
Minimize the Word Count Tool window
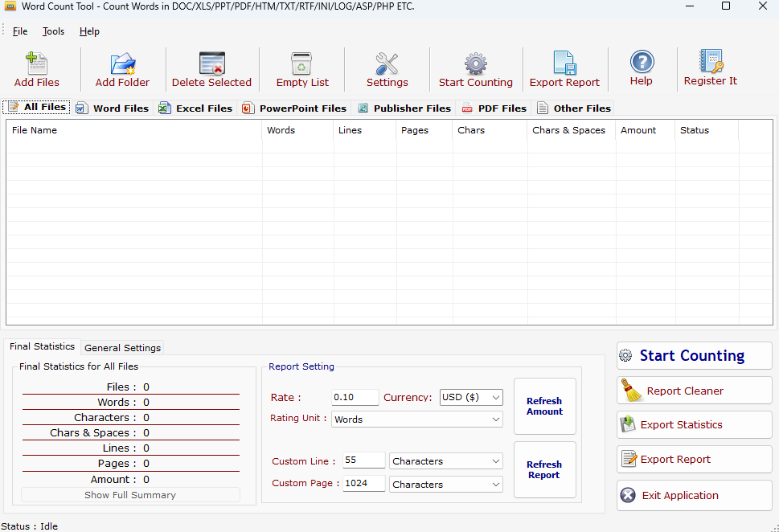690,6
